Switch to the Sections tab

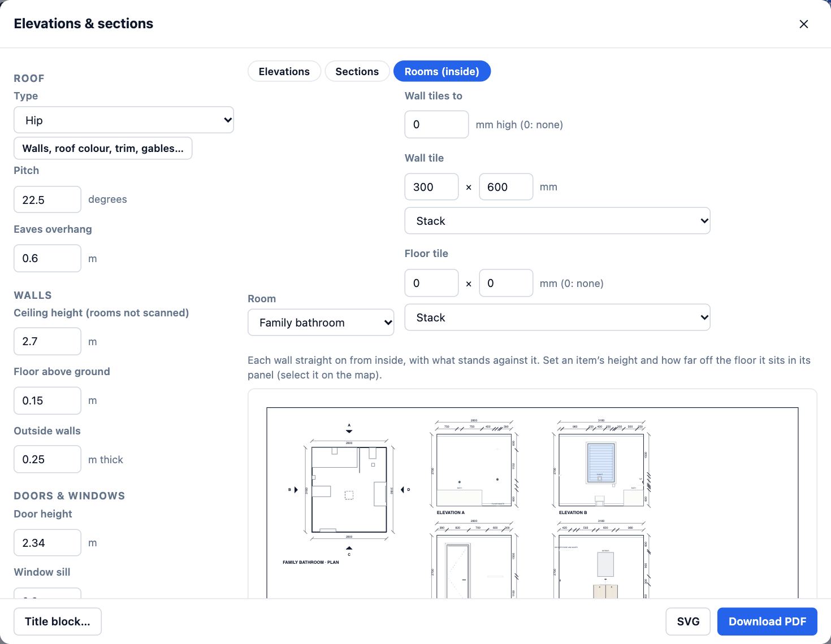coord(357,71)
